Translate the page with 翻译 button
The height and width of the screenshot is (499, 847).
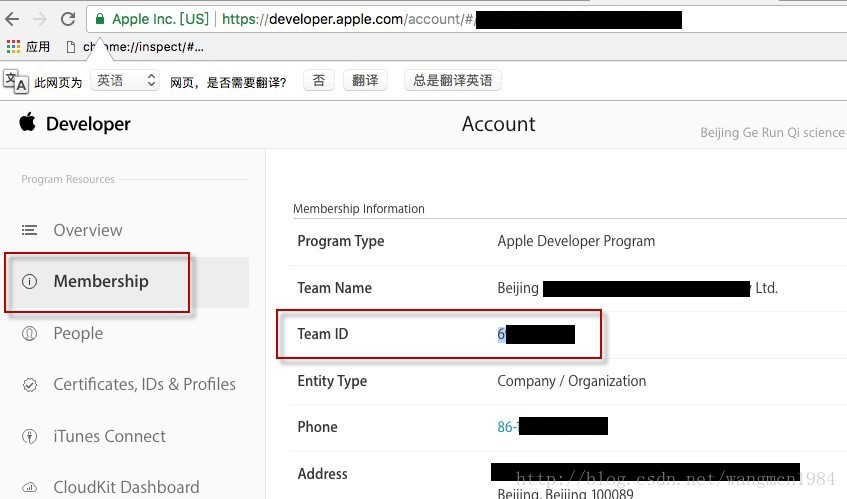pyautogui.click(x=365, y=80)
